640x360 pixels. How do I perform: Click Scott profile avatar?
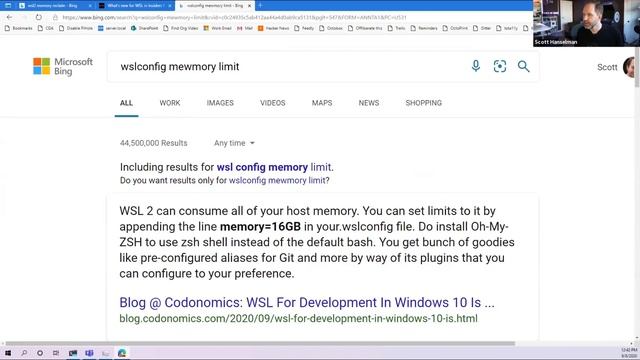pos(629,67)
